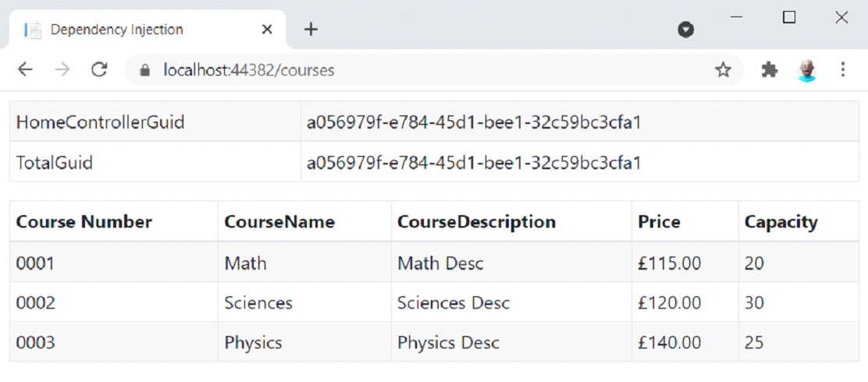This screenshot has width=868, height=382.
Task: Click the padlock site info icon
Action: (x=145, y=70)
